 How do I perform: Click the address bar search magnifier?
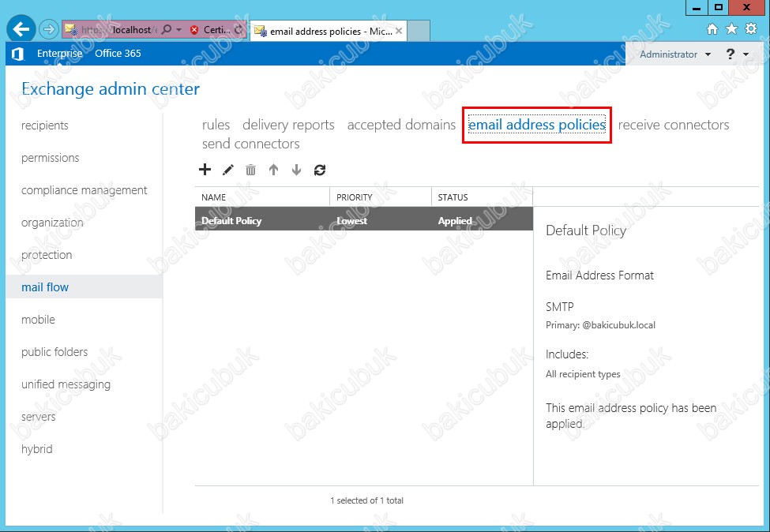pos(167,30)
